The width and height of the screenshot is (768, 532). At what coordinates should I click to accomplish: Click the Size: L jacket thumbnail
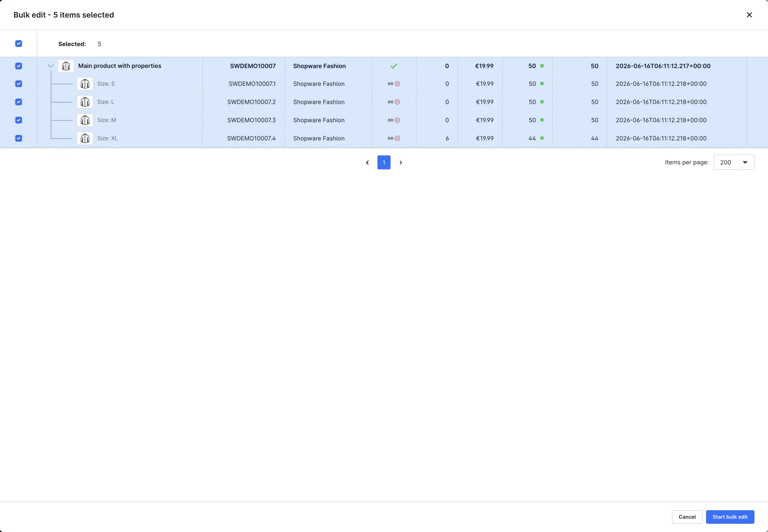85,102
